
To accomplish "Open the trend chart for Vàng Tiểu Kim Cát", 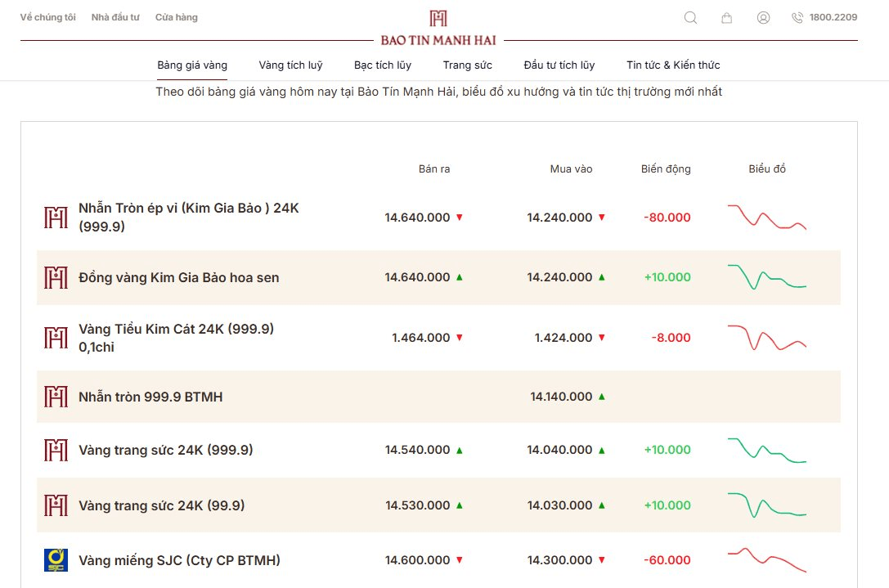I will coord(766,338).
